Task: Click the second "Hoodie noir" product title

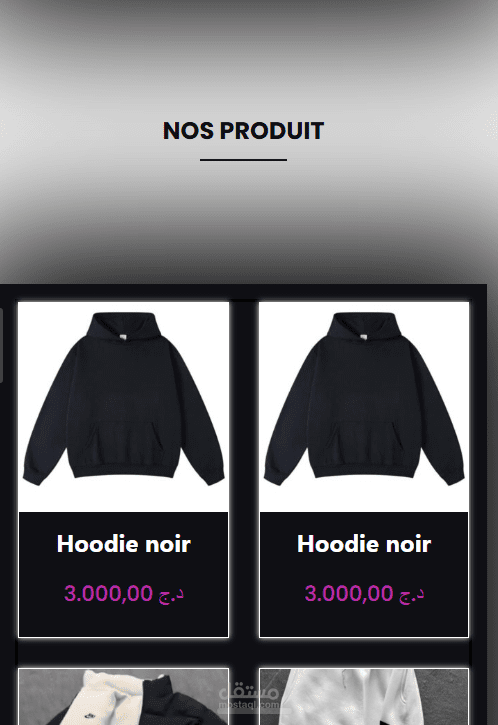Action: 364,544
